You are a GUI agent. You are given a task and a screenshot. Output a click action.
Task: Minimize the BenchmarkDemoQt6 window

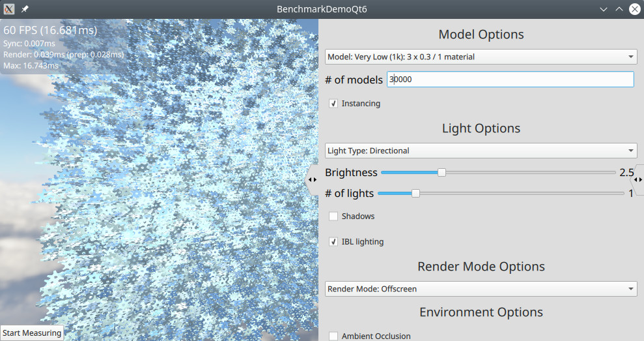[x=604, y=9]
